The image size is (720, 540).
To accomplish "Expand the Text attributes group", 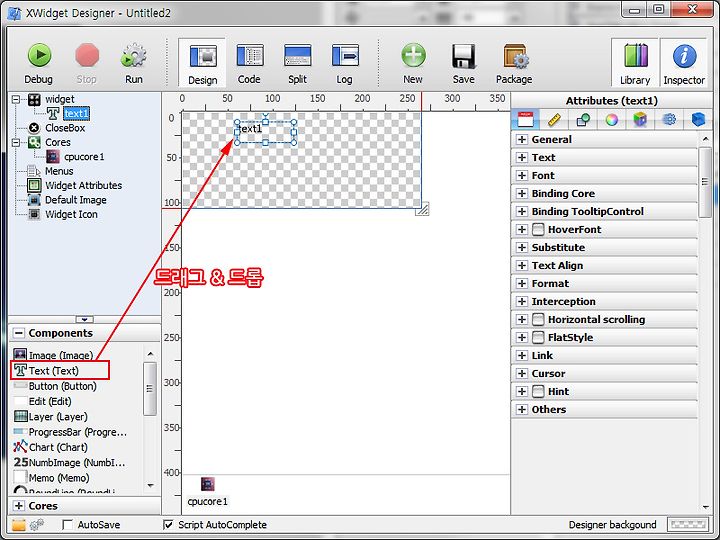I will [522, 158].
